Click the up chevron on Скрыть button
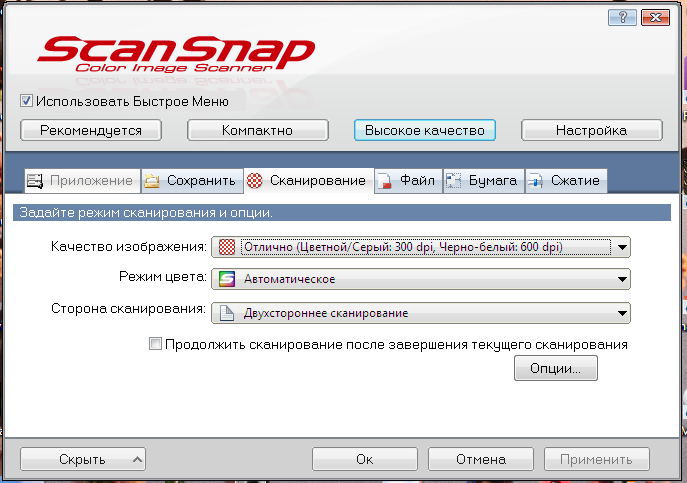Screen dimensions: 687x483 tap(137, 459)
